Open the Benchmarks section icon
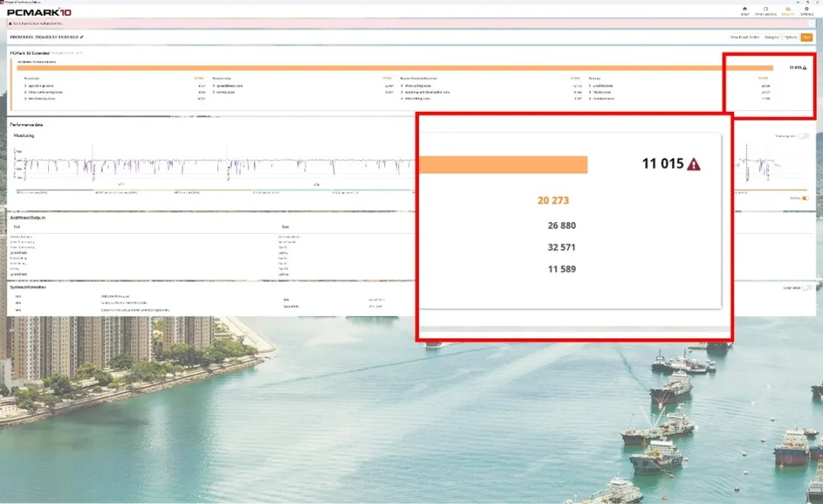This screenshot has width=823, height=504. coord(765,10)
